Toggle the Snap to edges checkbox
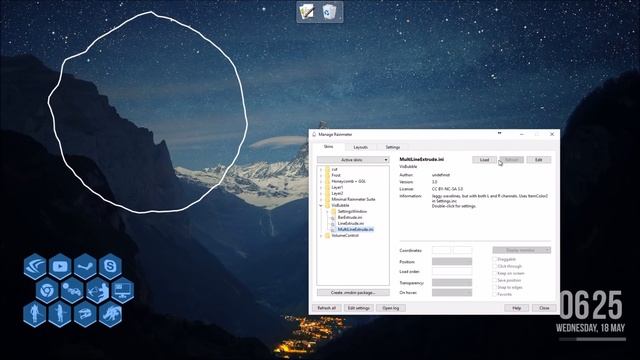This screenshot has width=640, height=360. point(495,287)
